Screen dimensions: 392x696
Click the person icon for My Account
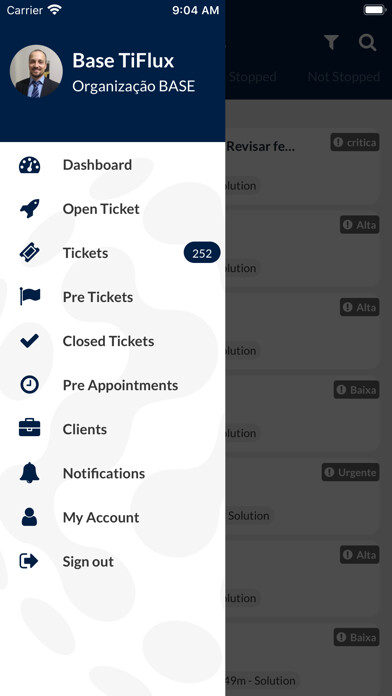[x=29, y=517]
